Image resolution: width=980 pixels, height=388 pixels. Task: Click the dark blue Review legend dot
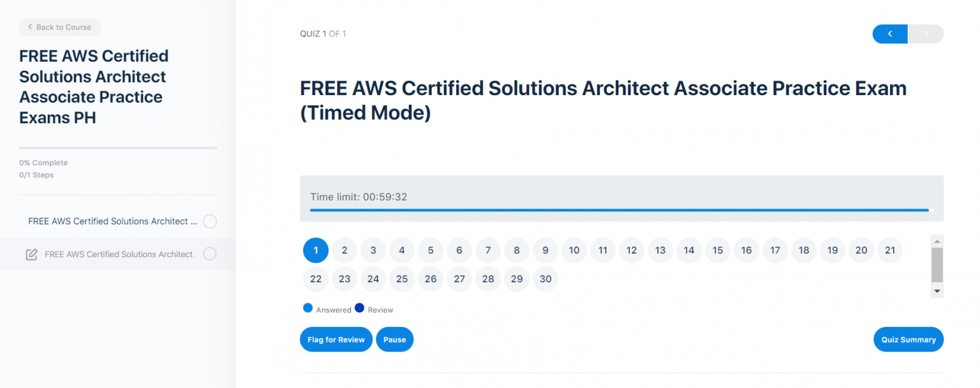tap(360, 308)
